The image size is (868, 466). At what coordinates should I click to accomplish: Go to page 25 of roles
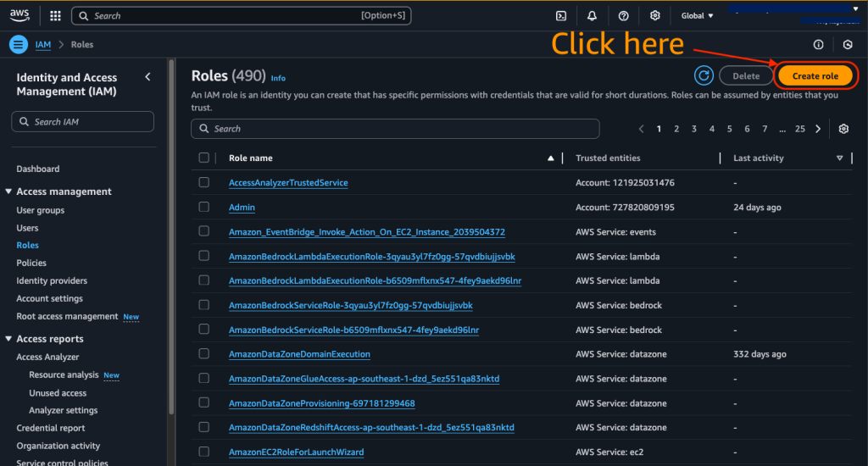(800, 129)
